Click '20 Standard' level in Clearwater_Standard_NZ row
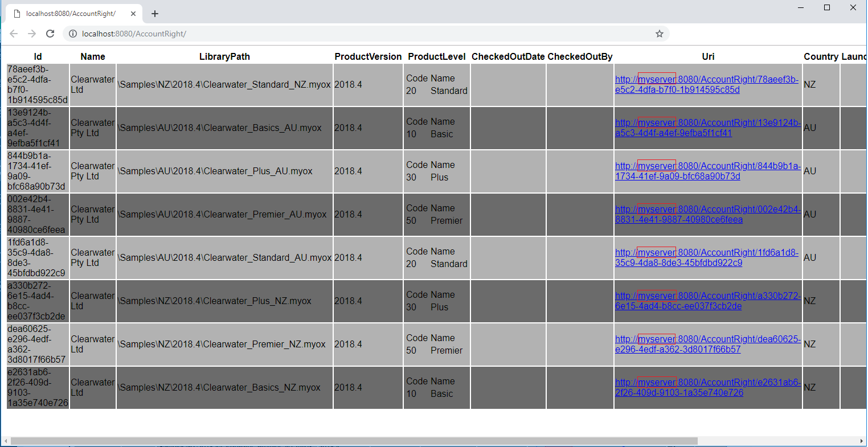 point(437,91)
